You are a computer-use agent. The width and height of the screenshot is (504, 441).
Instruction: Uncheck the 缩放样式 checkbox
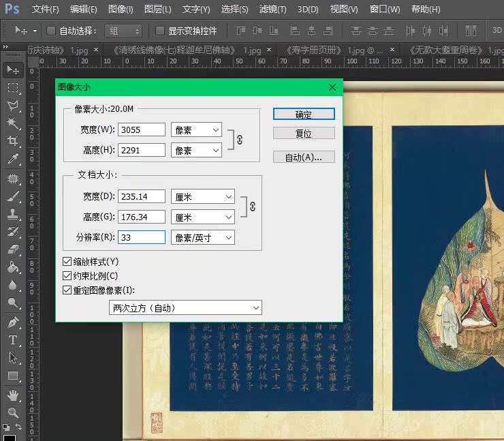point(67,262)
